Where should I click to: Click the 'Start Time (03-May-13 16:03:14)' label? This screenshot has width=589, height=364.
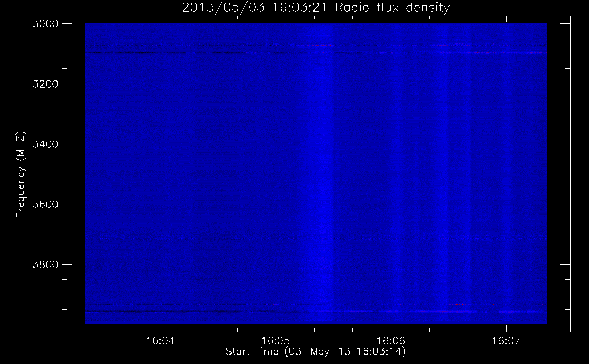point(316,352)
